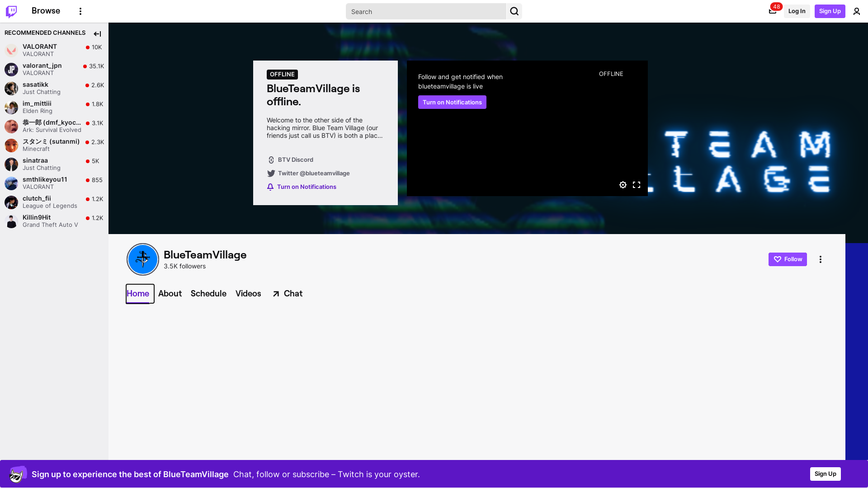This screenshot has width=868, height=488.
Task: Enter fullscreen mode on the video player
Action: click(637, 185)
